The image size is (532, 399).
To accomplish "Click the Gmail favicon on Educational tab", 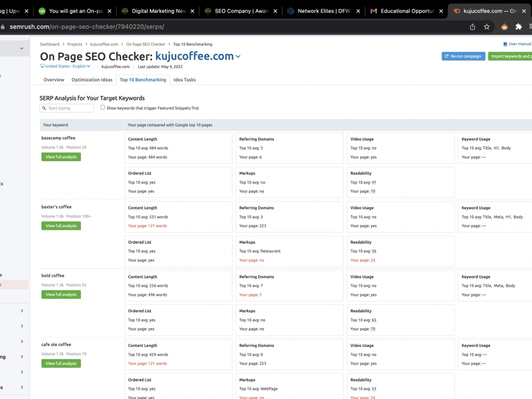I will tap(373, 11).
